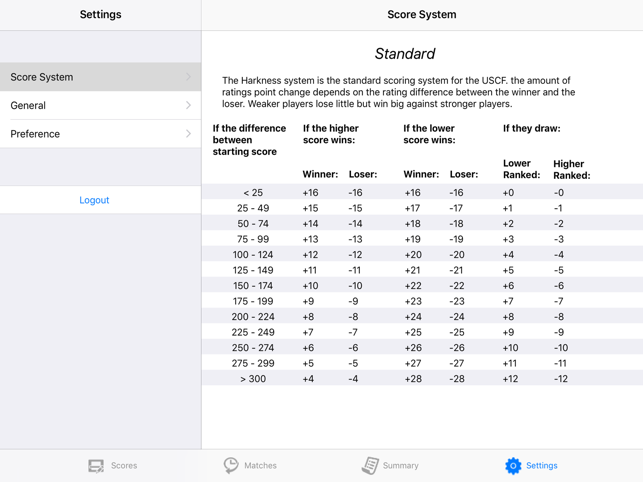This screenshot has height=482, width=643.
Task: Switch to the Summary tab label
Action: pyautogui.click(x=401, y=466)
